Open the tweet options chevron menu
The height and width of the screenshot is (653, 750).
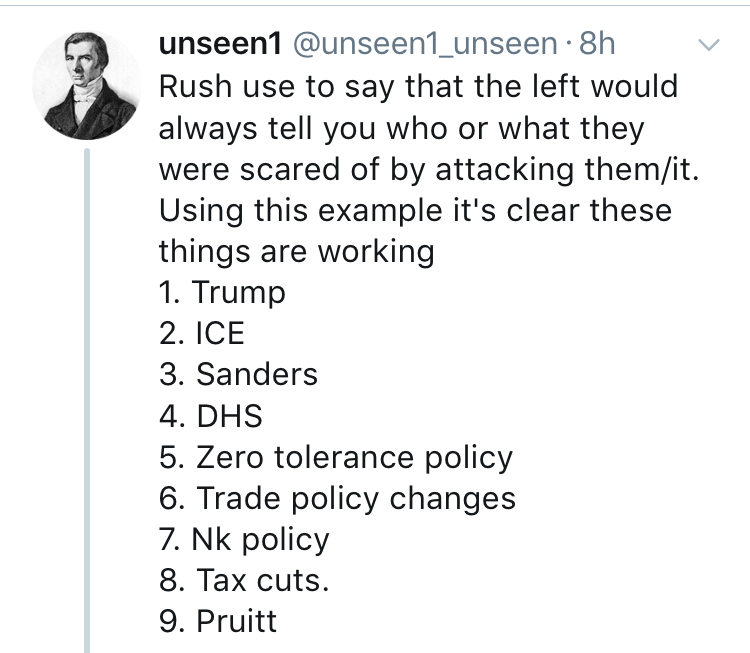pos(708,45)
